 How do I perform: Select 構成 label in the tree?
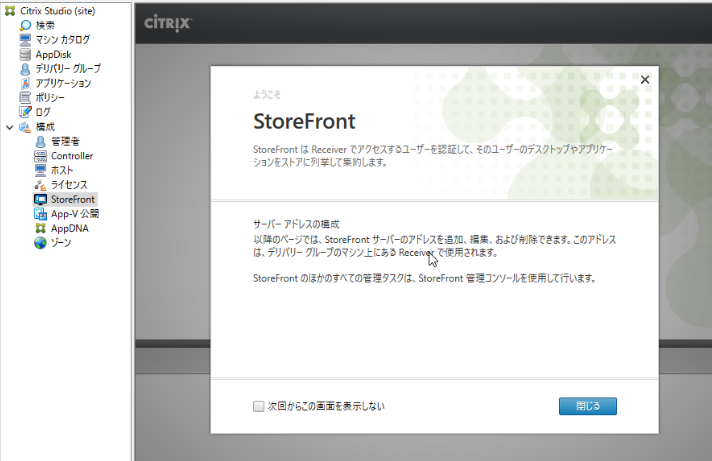coord(45,127)
